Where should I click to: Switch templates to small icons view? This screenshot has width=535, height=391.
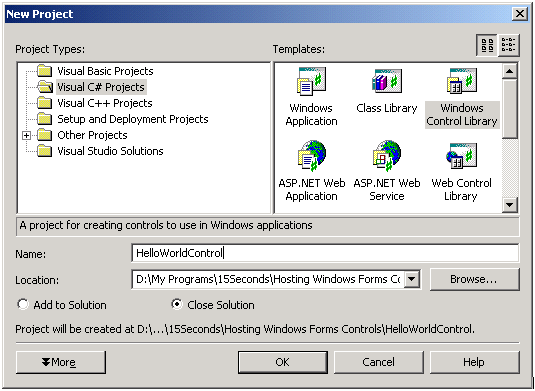(508, 45)
